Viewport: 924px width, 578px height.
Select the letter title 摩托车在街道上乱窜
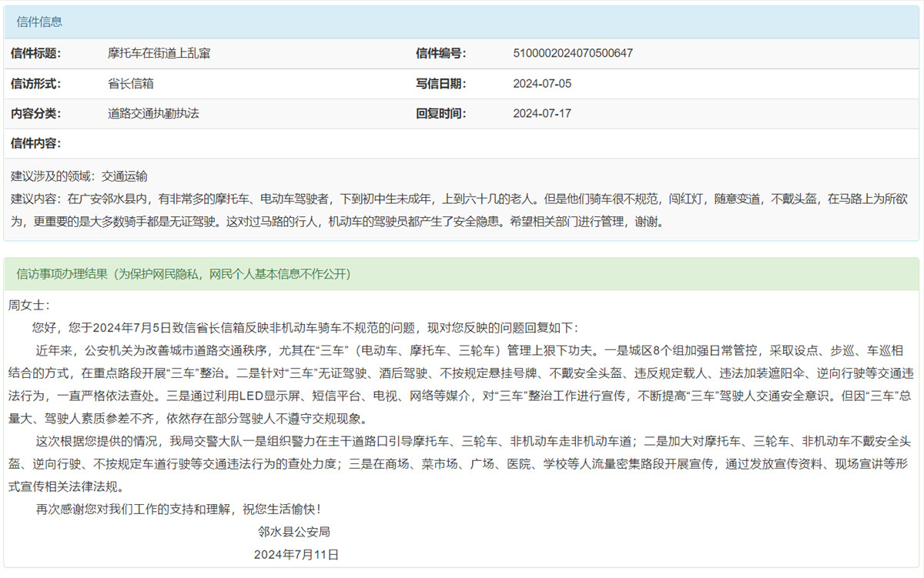click(x=159, y=54)
